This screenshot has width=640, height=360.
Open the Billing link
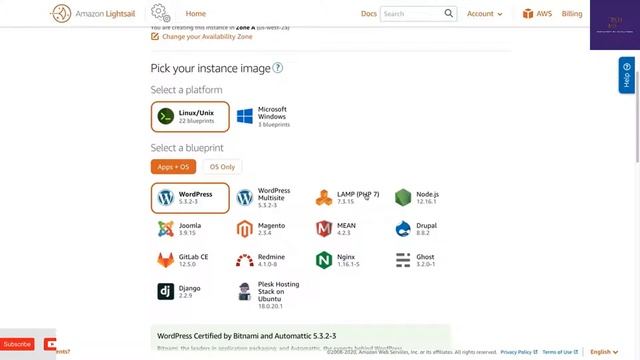click(571, 13)
